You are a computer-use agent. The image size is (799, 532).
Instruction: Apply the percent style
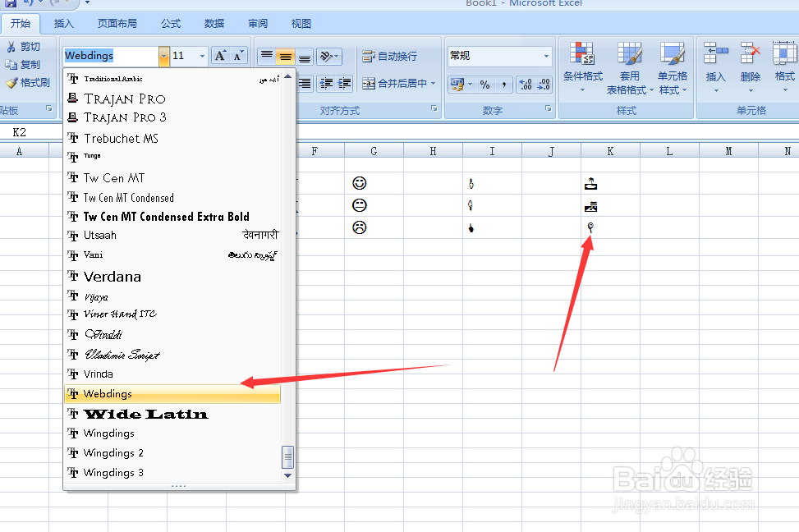(x=484, y=84)
